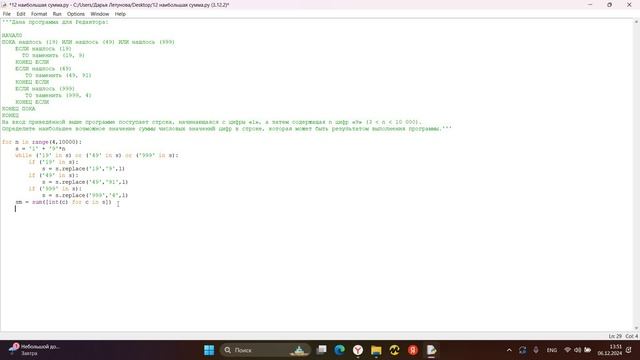
Task: Close the IDLE editor window
Action: click(629, 5)
